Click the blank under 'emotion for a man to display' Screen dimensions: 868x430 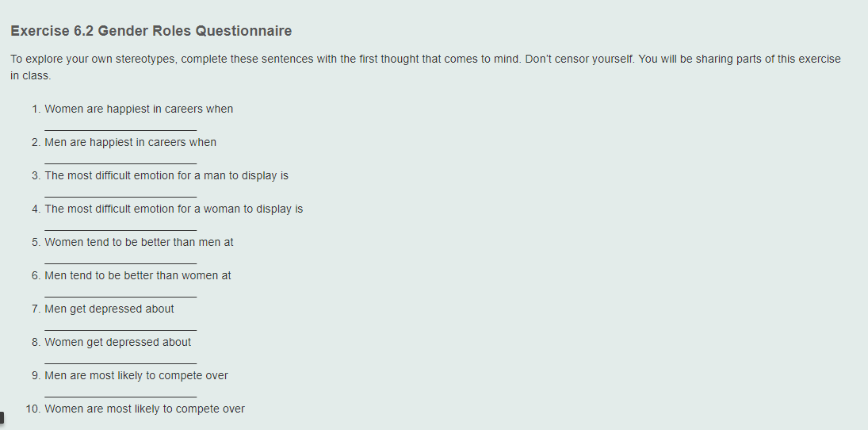120,193
